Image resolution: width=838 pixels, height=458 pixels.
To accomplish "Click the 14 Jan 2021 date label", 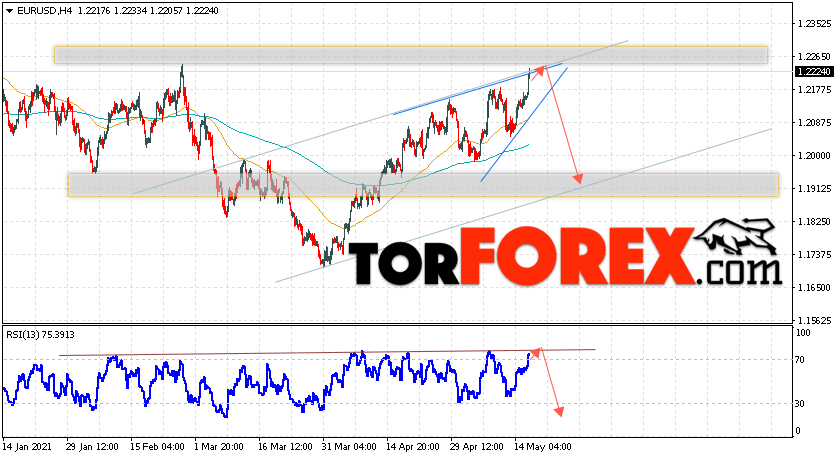I will click(27, 446).
